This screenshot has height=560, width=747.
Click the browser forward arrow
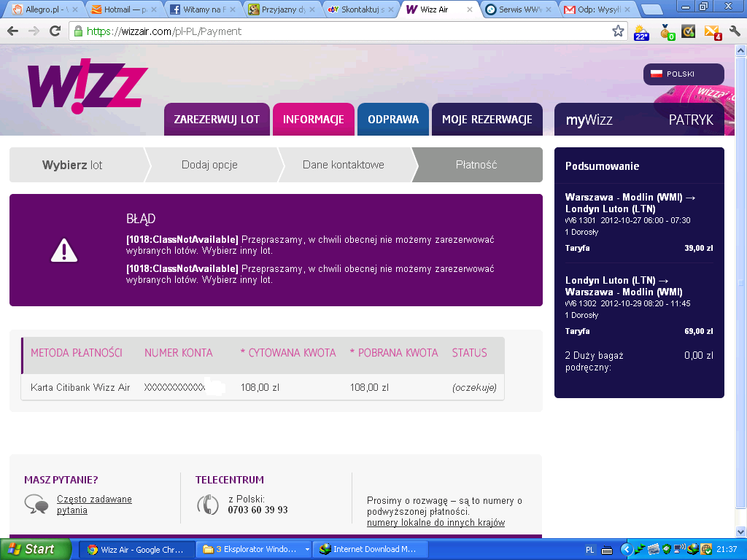tap(34, 31)
